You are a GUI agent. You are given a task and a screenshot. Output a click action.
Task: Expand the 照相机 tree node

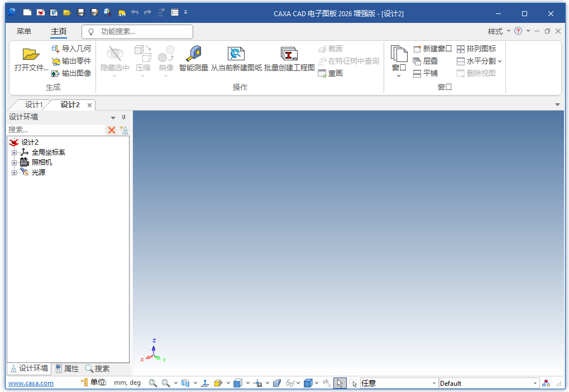[x=14, y=162]
